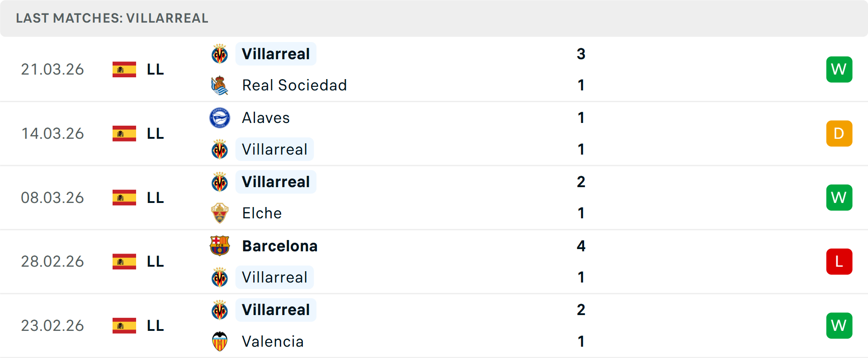Click LL league label on 14.03.26 match
This screenshot has height=358, width=868.
(x=155, y=134)
